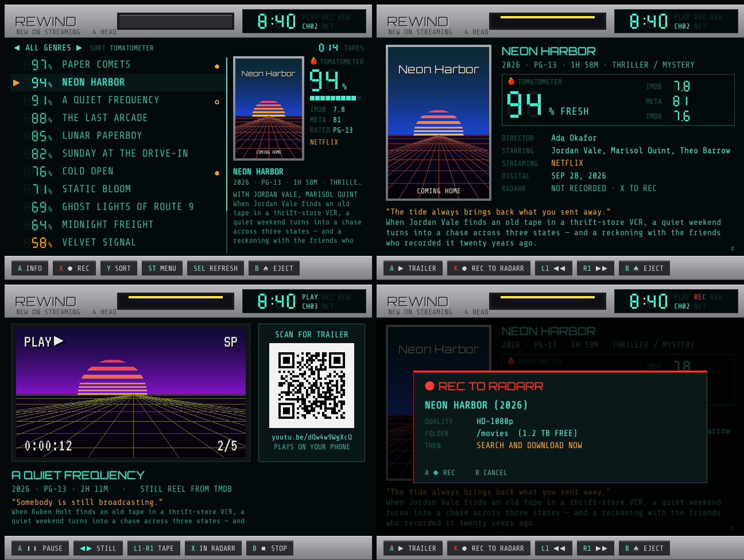The width and height of the screenshot is (744, 560).
Task: Open the small Neon Harbor poster in list view
Action: click(268, 108)
